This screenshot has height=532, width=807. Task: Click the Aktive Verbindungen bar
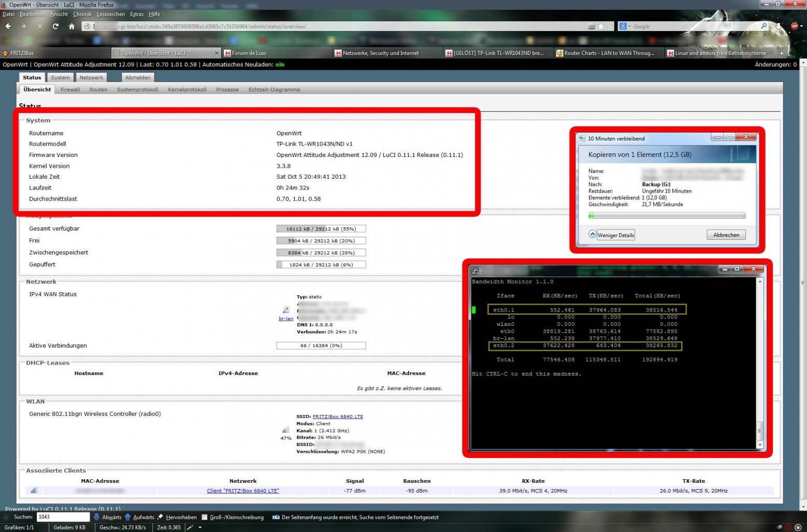(x=321, y=346)
